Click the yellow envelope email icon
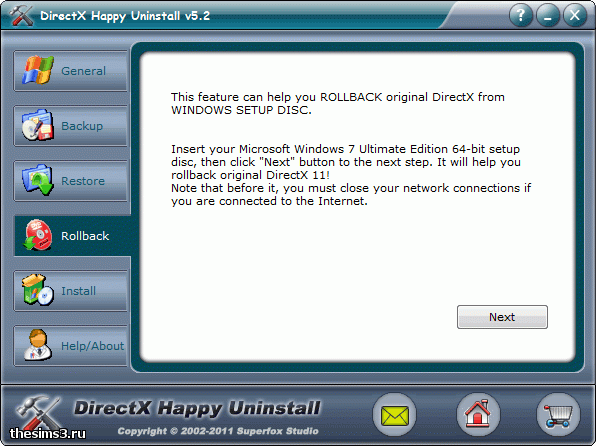The image size is (596, 446). [x=395, y=415]
